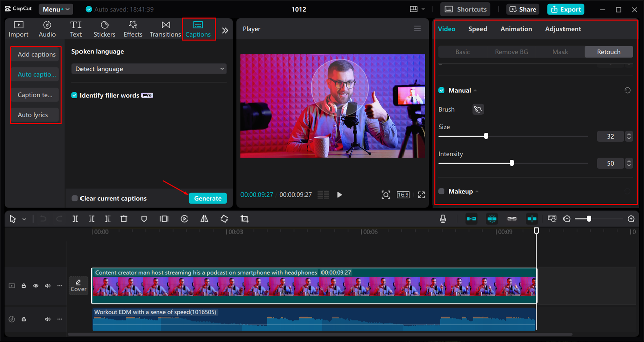Uncheck the Manual retouch checkbox
The image size is (644, 342).
point(441,90)
